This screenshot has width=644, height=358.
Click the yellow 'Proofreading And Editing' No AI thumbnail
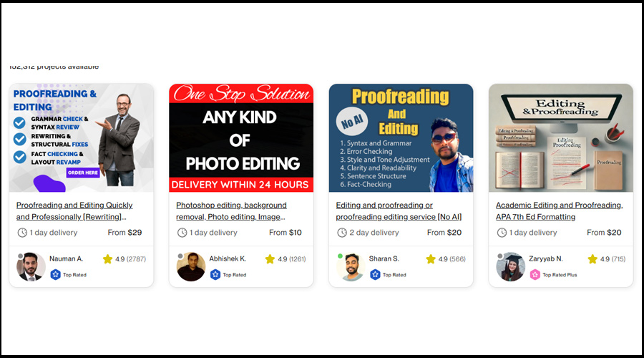pos(401,138)
